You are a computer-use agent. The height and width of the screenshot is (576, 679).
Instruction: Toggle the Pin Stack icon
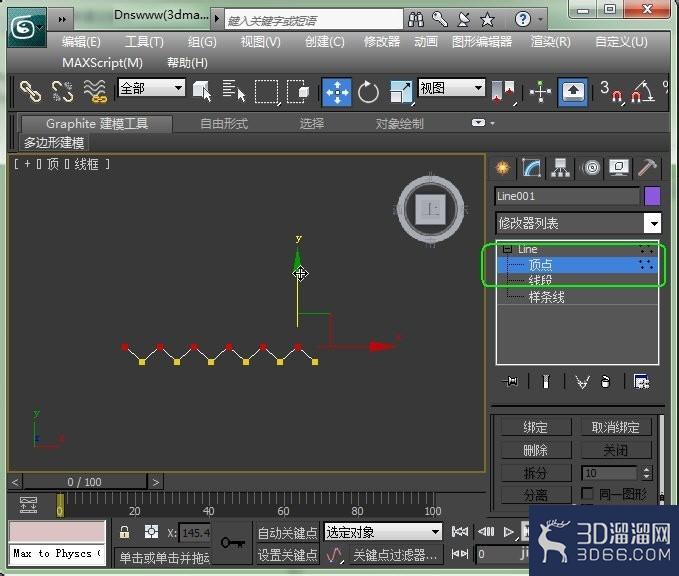[510, 381]
